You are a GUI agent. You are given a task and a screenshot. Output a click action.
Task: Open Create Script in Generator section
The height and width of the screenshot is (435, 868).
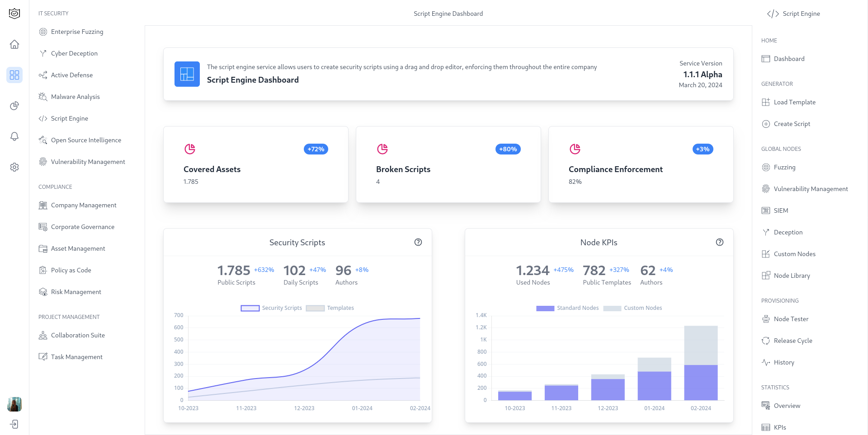pyautogui.click(x=792, y=124)
